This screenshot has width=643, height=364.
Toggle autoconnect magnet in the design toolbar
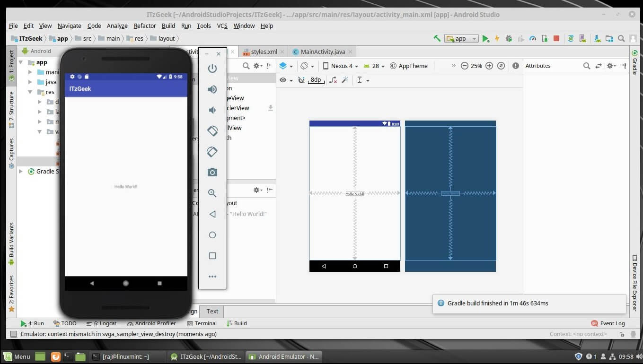301,80
